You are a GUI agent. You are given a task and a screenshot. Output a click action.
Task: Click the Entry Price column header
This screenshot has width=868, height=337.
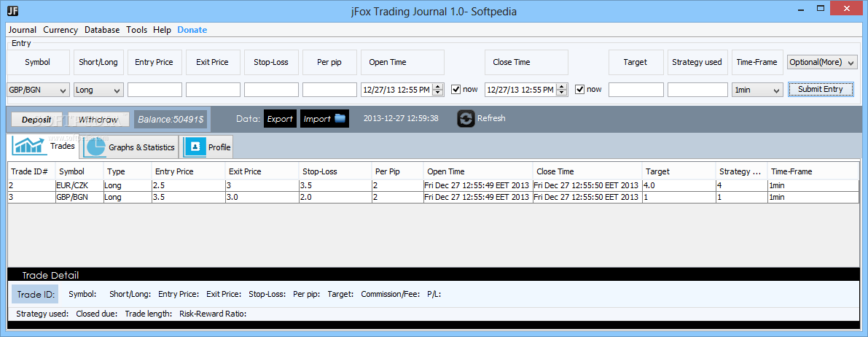[188, 172]
